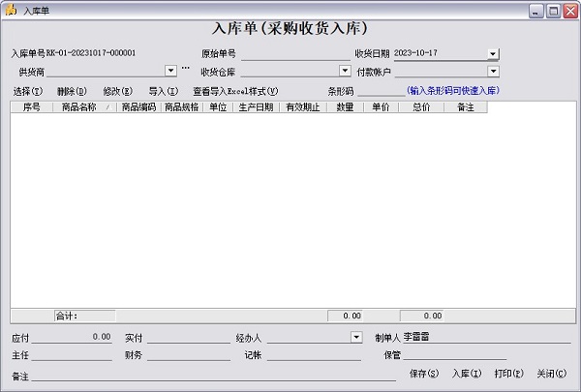Click the total quantity 0.00 cell under 数量
The width and height of the screenshot is (581, 392).
pos(345,317)
